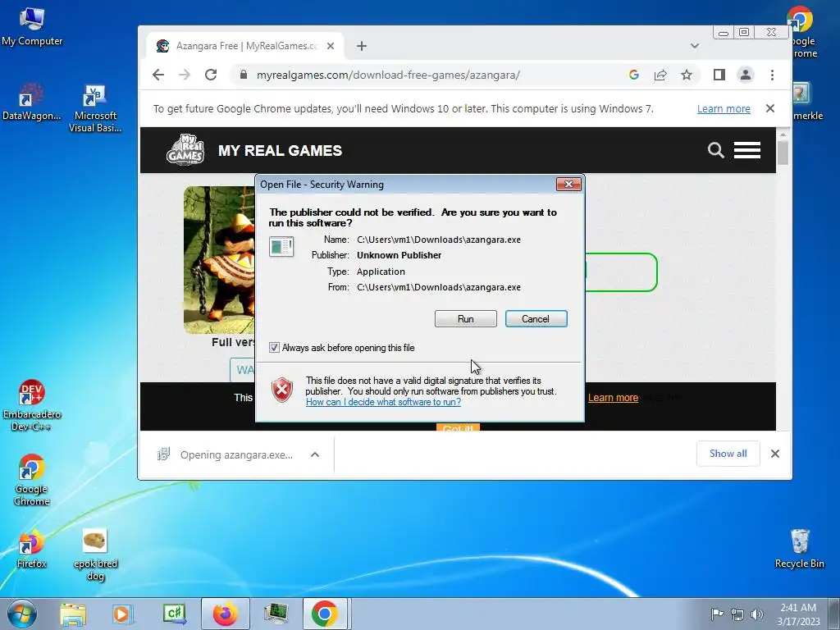
Task: Click Cancel in the Security Warning dialog
Action: click(x=536, y=319)
